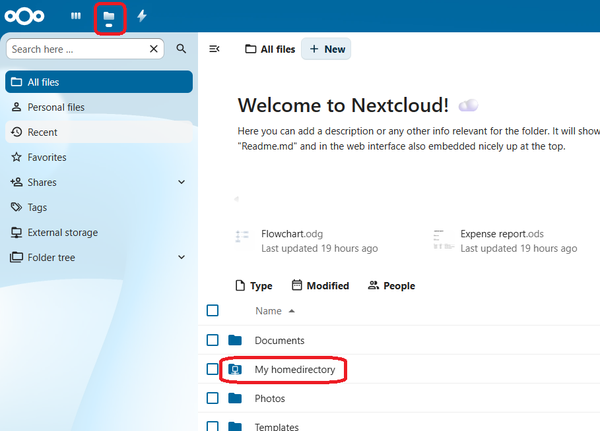Image resolution: width=600 pixels, height=431 pixels.
Task: Click the magnifier search icon
Action: pos(181,49)
